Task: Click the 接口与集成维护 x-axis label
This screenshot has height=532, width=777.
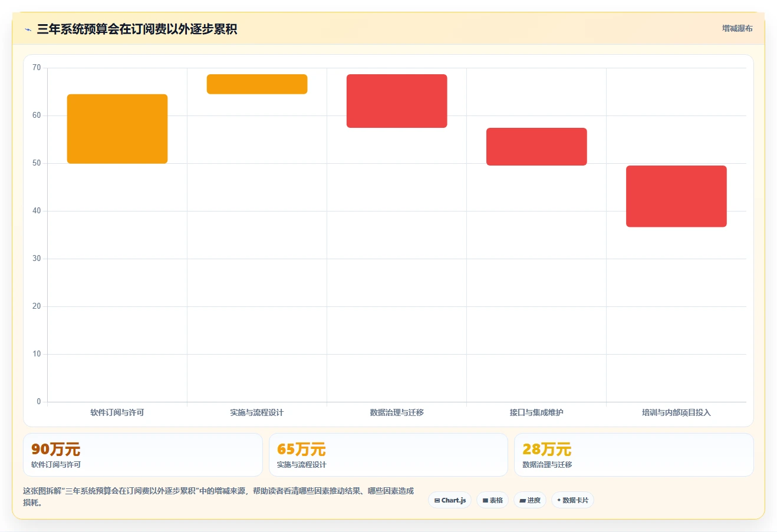Action: [536, 412]
